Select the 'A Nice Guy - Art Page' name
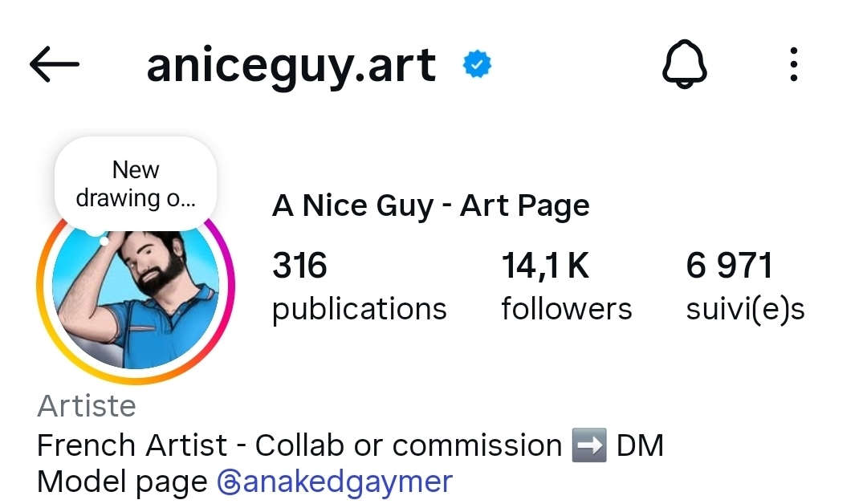867x504 pixels. coord(431,206)
